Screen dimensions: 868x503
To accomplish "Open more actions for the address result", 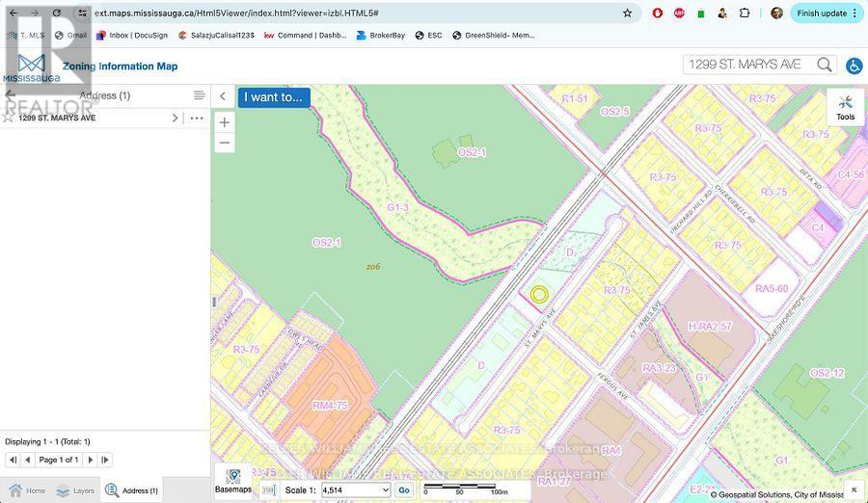I will 197,118.
